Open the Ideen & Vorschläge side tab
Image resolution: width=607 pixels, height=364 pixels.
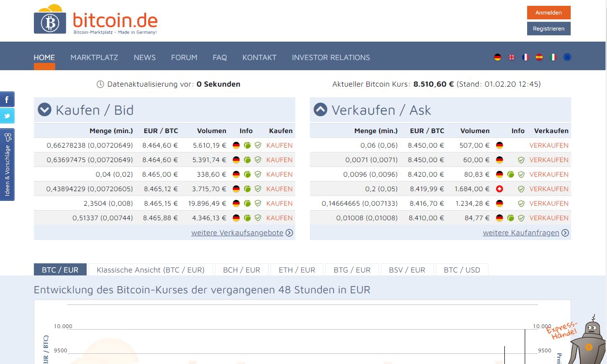pyautogui.click(x=7, y=165)
